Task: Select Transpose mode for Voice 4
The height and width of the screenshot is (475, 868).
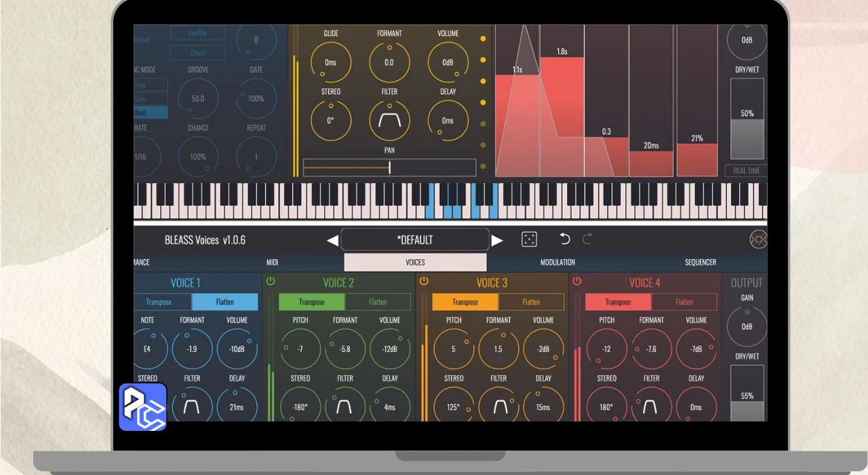Action: click(618, 302)
